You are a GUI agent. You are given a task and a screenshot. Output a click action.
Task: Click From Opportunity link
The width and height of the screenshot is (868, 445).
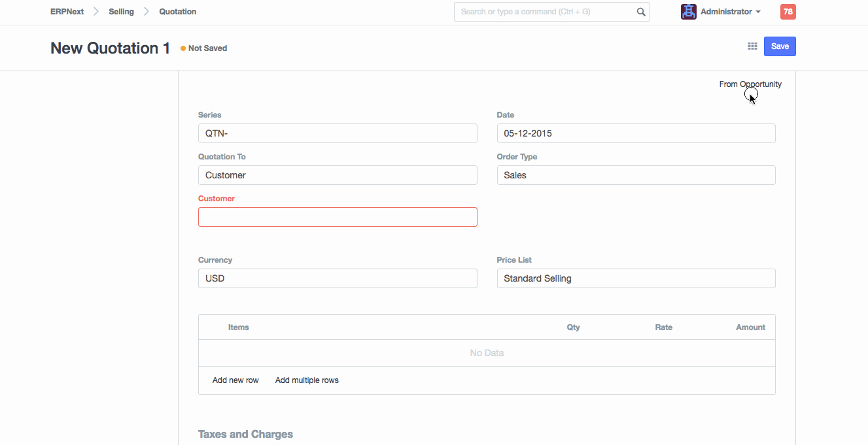click(750, 84)
